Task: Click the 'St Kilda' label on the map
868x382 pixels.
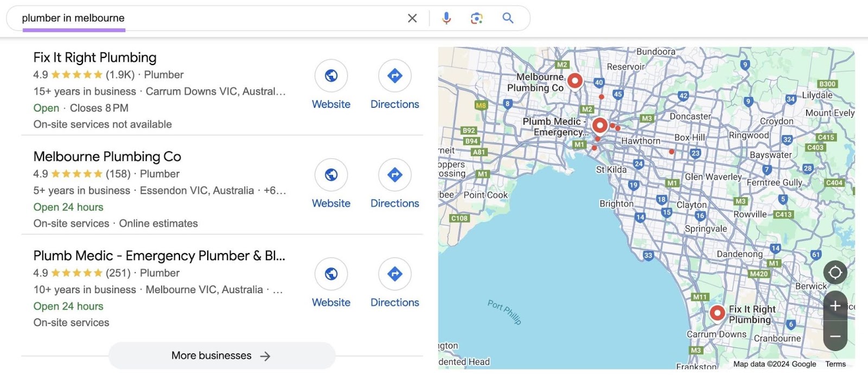Action: 611,170
